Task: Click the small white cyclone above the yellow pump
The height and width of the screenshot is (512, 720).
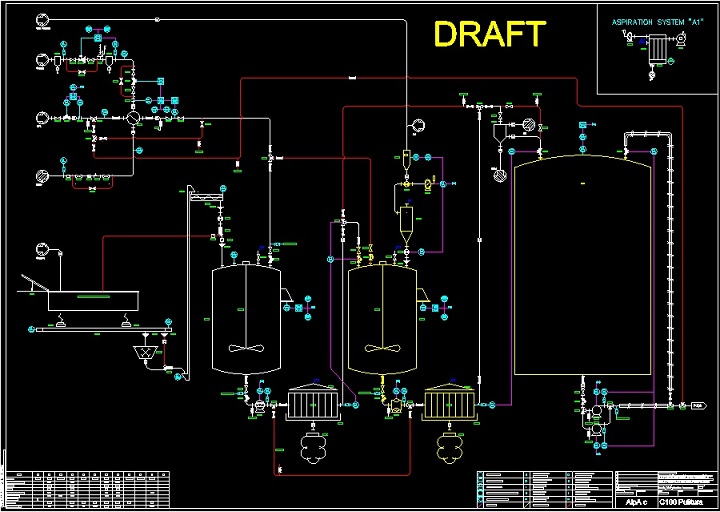Action: pyautogui.click(x=406, y=159)
